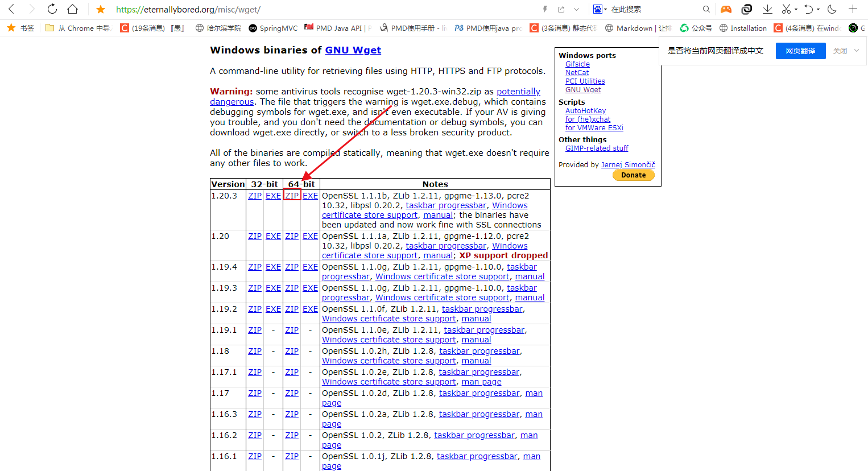Image resolution: width=868 pixels, height=471 pixels.
Task: Focus the 在此搜索 search box
Action: (x=654, y=9)
